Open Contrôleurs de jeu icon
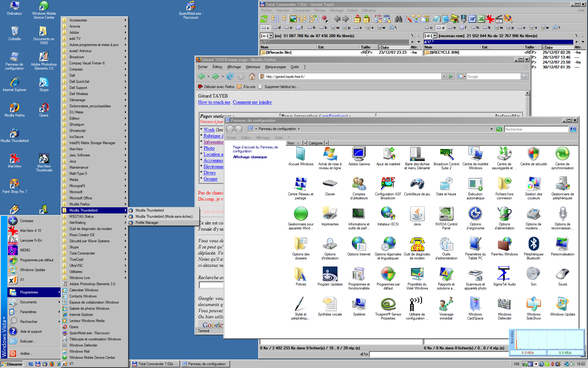The image size is (588, 368). [417, 186]
